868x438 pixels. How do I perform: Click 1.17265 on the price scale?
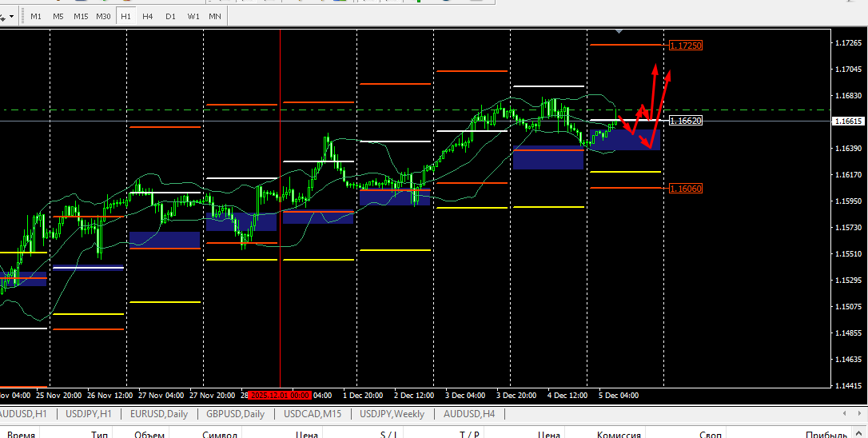[x=848, y=42]
